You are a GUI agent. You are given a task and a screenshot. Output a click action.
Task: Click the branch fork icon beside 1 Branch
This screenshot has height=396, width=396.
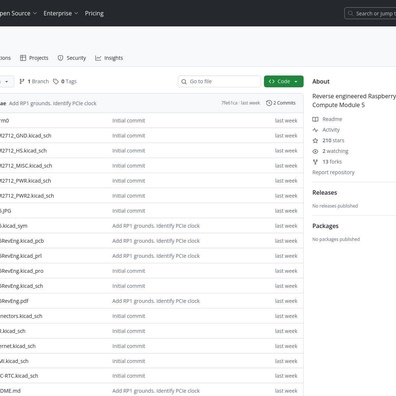pos(22,81)
